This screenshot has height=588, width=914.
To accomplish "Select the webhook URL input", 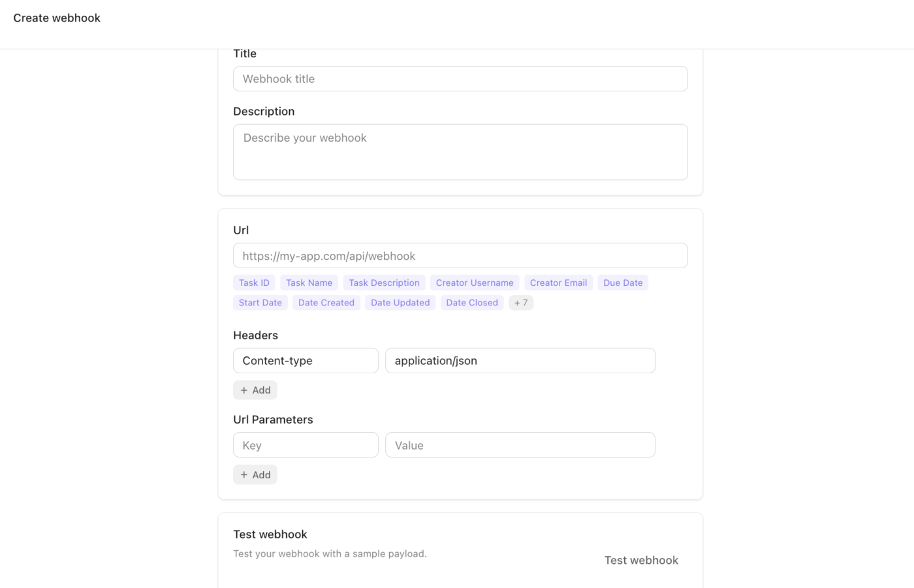I will point(460,255).
